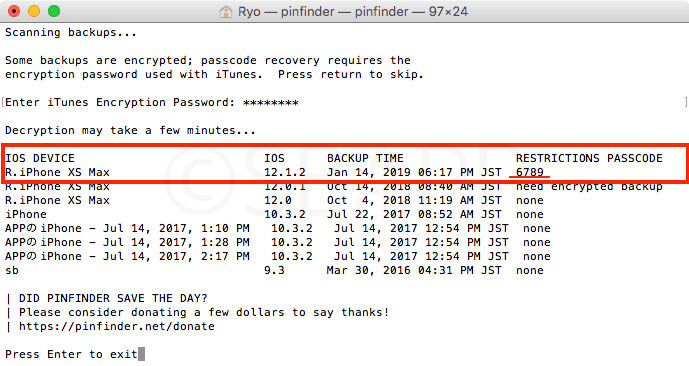Click the 'iPhone' device row name

click(26, 214)
